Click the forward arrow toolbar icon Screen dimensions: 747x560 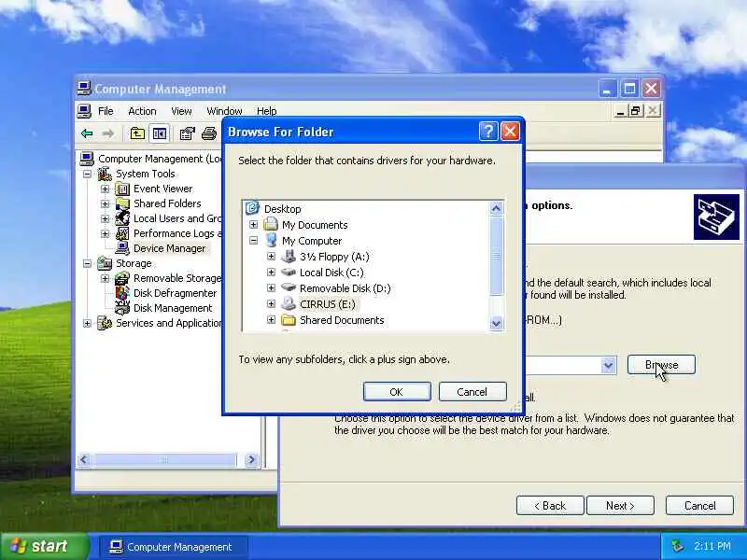tap(108, 133)
